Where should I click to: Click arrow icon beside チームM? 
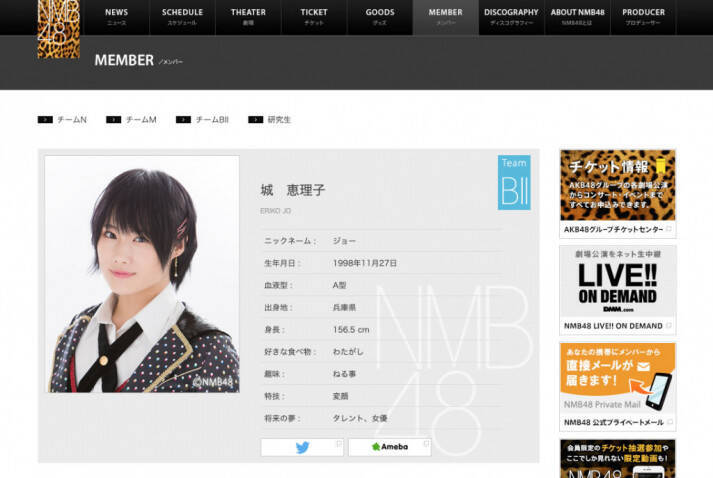(113, 120)
